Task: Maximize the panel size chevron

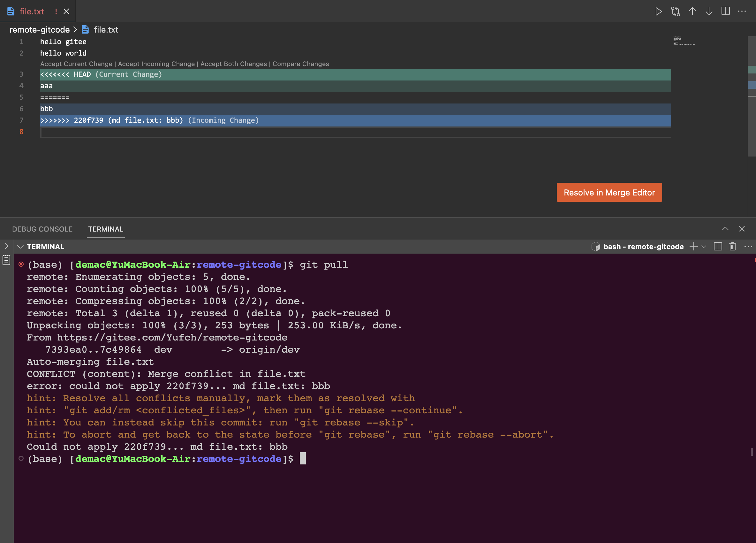Action: pyautogui.click(x=725, y=229)
